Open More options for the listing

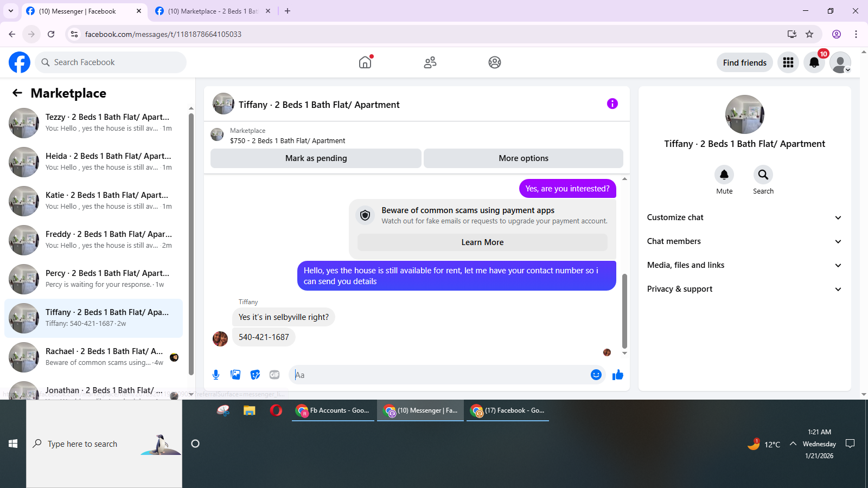[524, 158]
